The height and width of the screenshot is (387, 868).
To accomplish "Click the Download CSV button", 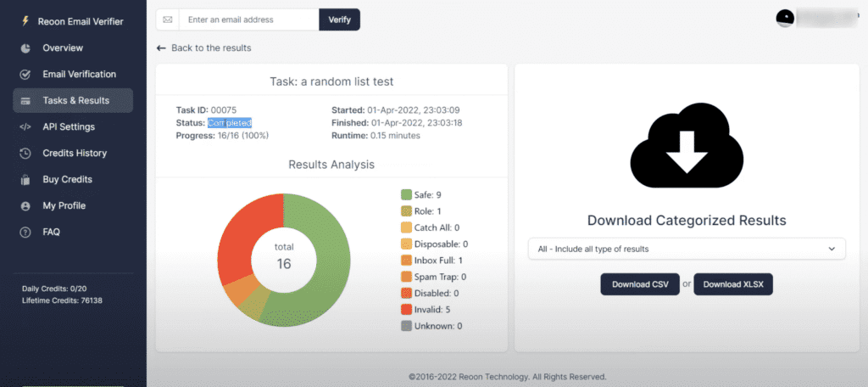I will (640, 284).
